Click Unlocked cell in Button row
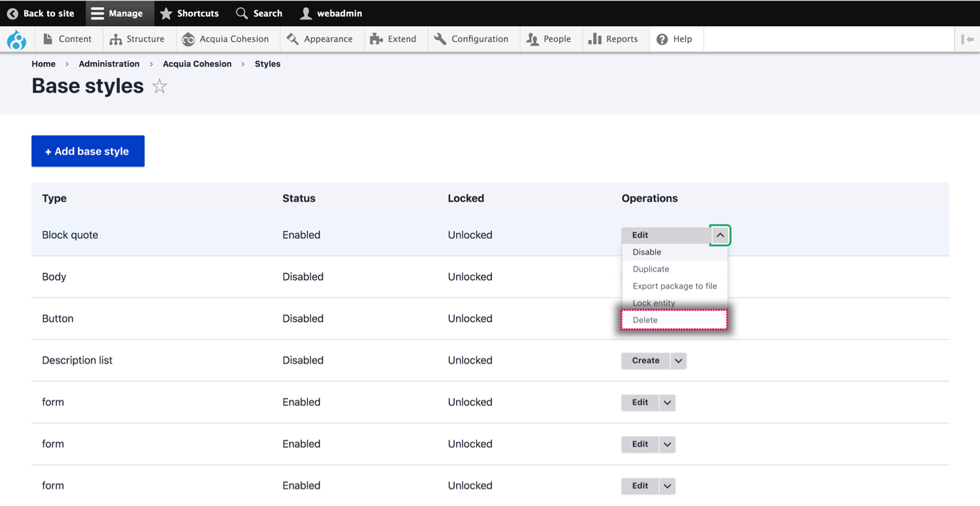Image resolution: width=980 pixels, height=506 pixels. (x=470, y=319)
